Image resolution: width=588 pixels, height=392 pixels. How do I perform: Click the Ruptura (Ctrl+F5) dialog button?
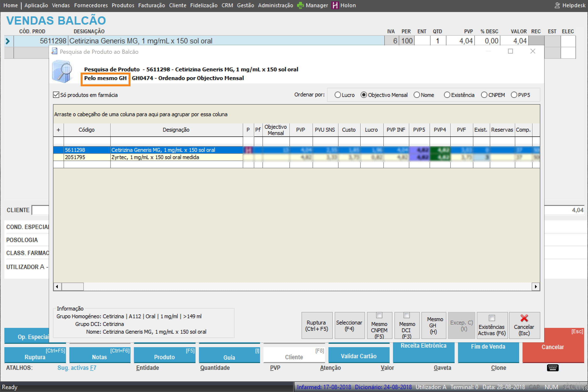[x=317, y=325]
